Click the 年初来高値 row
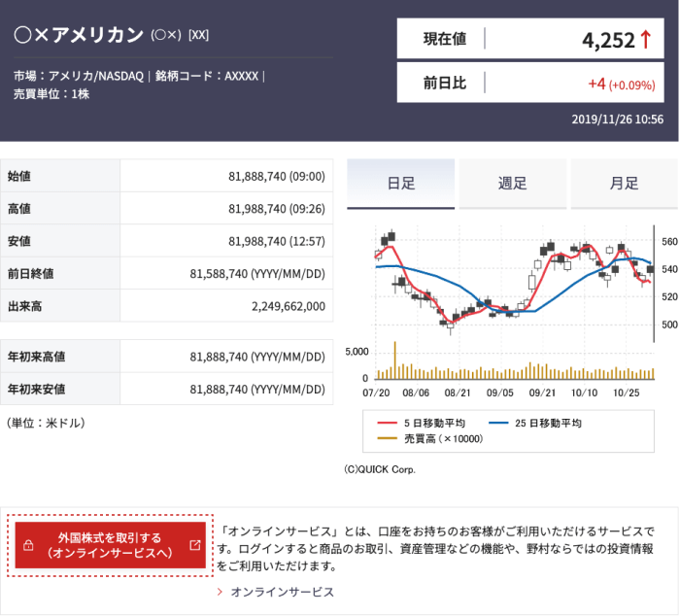This screenshot has width=680, height=616. (166, 357)
